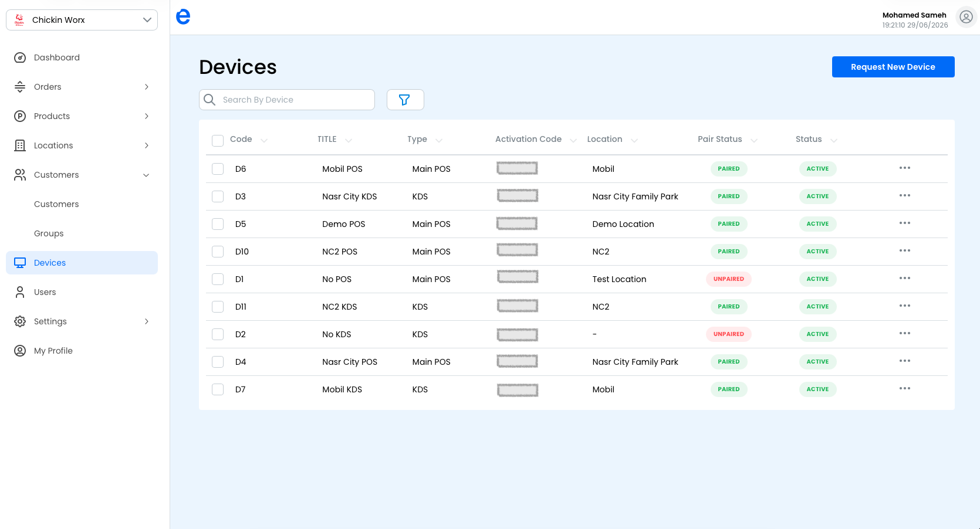Open three-dot actions menu for D2

point(905,333)
